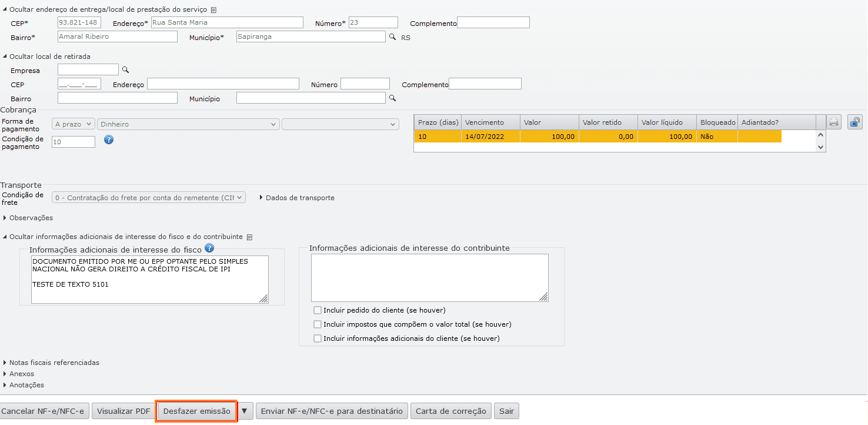
Task: Click the Prazo (dias) column header
Action: [x=438, y=122]
